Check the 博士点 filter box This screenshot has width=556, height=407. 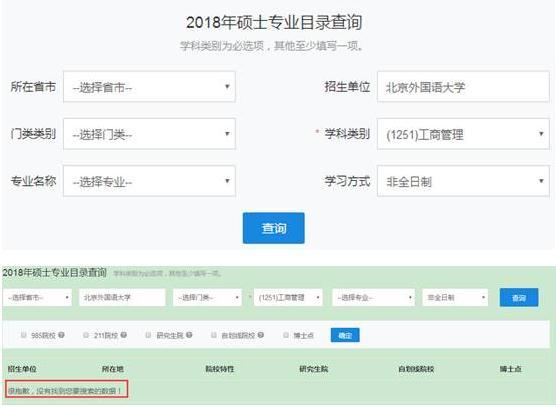pyautogui.click(x=286, y=335)
